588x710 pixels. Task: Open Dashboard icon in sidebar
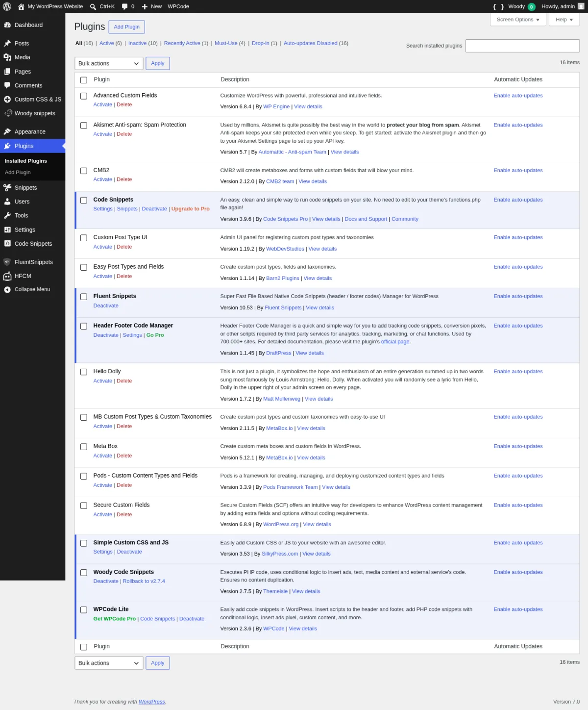pyautogui.click(x=7, y=25)
